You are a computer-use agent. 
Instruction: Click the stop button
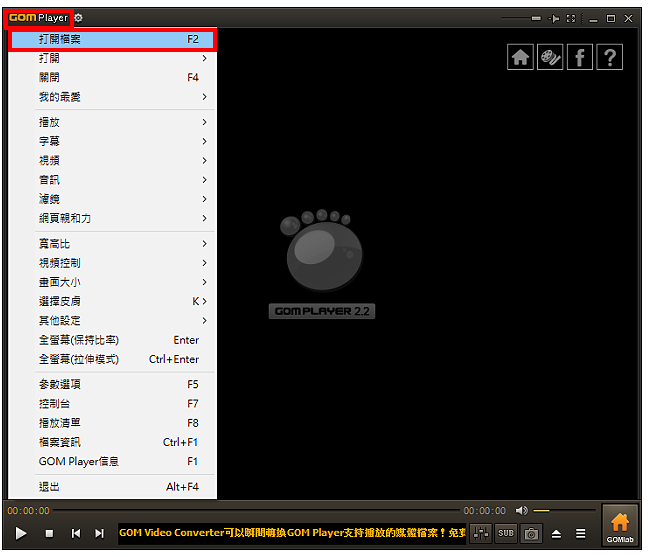tap(49, 533)
